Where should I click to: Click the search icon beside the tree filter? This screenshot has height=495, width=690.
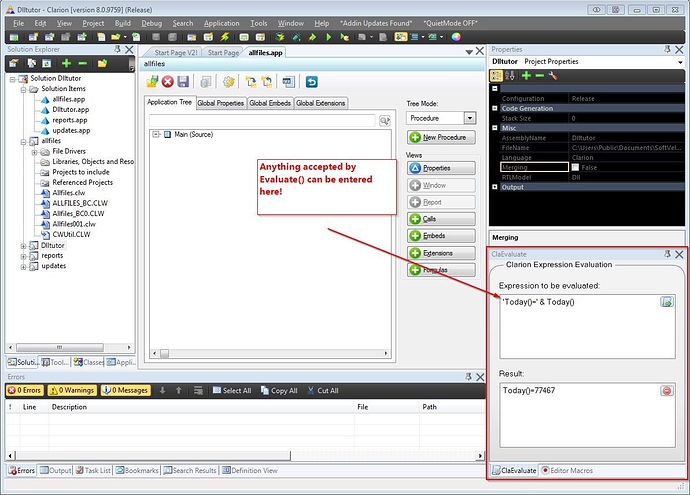pos(385,121)
